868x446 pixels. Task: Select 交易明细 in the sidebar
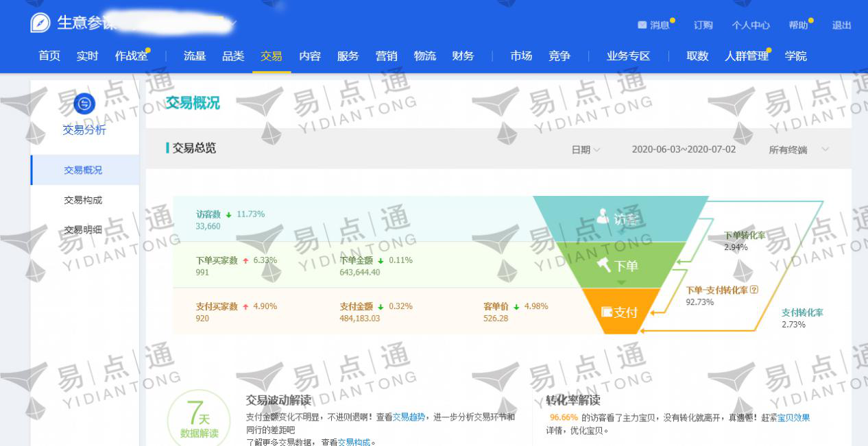(x=83, y=230)
